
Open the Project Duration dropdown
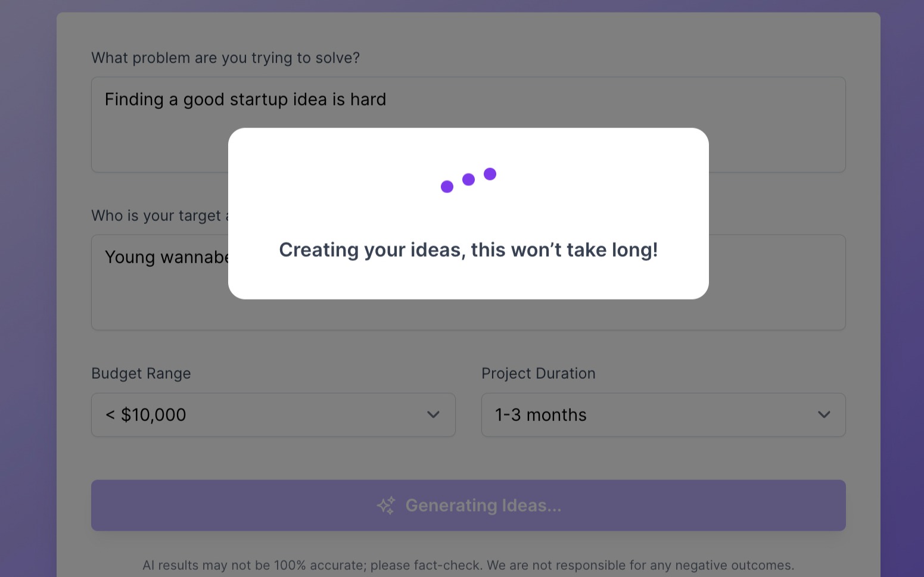663,415
